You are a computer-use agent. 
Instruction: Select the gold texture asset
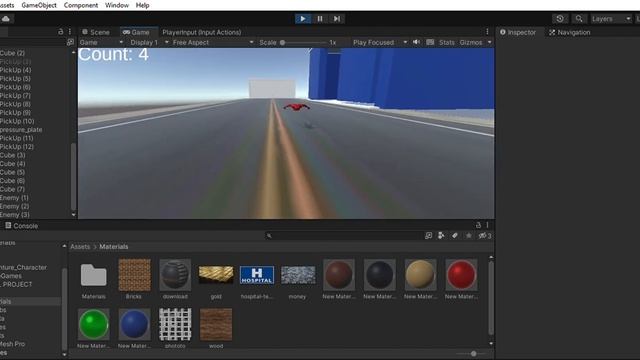[x=216, y=279]
